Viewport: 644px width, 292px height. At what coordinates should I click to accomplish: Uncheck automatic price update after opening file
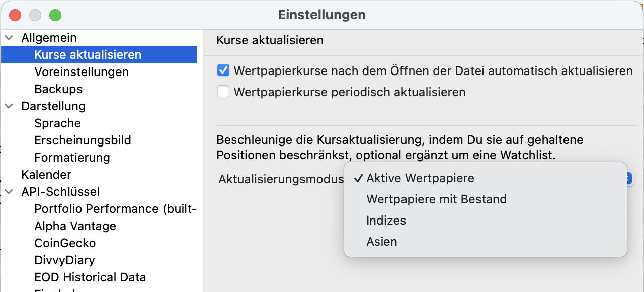pyautogui.click(x=223, y=71)
